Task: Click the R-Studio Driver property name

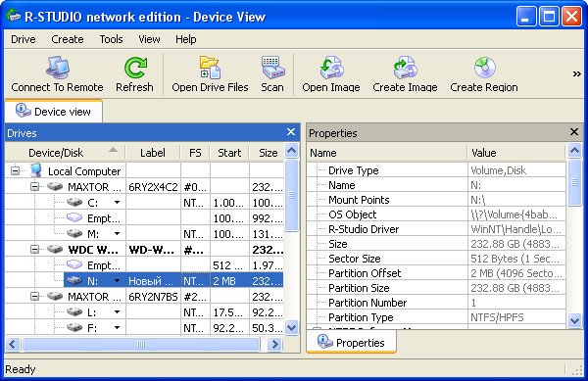Action: click(364, 229)
